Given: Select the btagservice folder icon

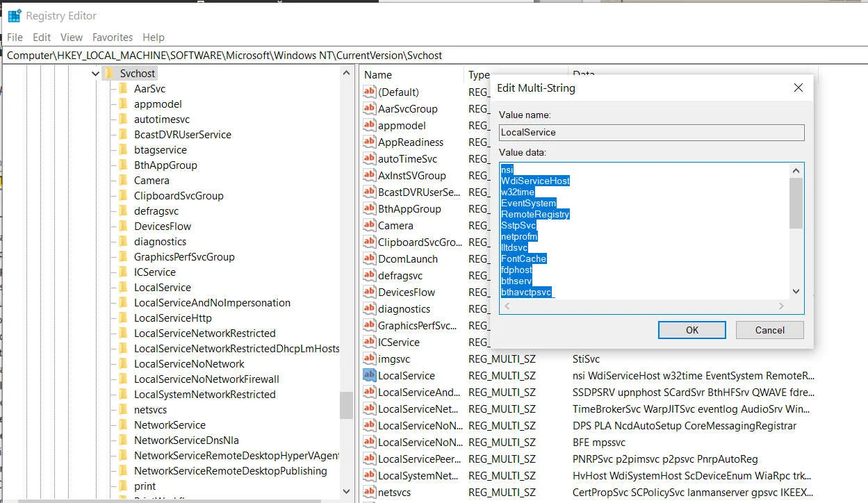Looking at the screenshot, I should (x=123, y=149).
